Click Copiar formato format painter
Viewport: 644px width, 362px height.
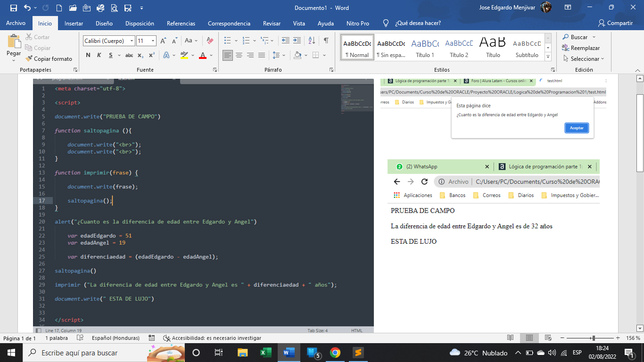(49, 59)
